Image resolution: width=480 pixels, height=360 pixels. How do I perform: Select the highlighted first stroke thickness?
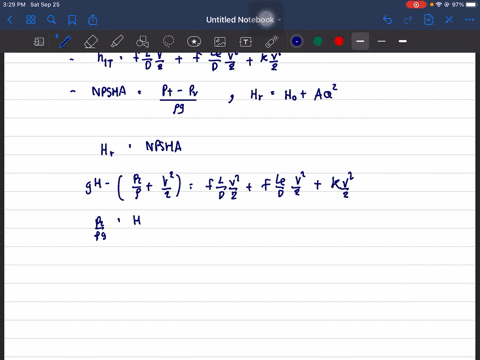[360, 41]
